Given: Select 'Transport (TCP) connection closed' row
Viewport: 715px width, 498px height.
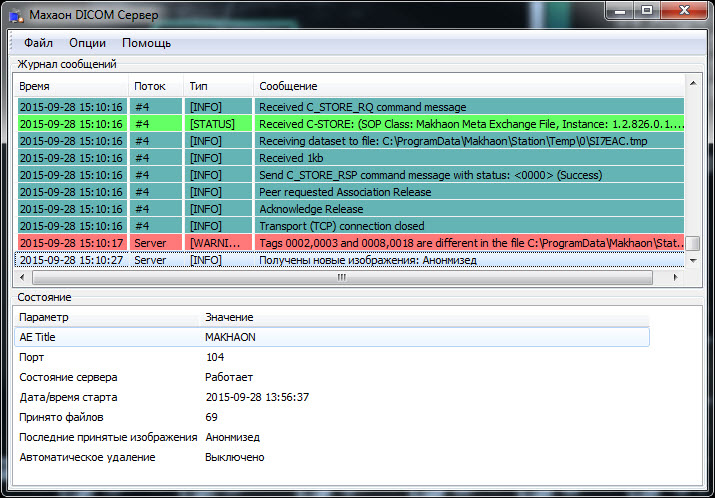Looking at the screenshot, I should 350,226.
